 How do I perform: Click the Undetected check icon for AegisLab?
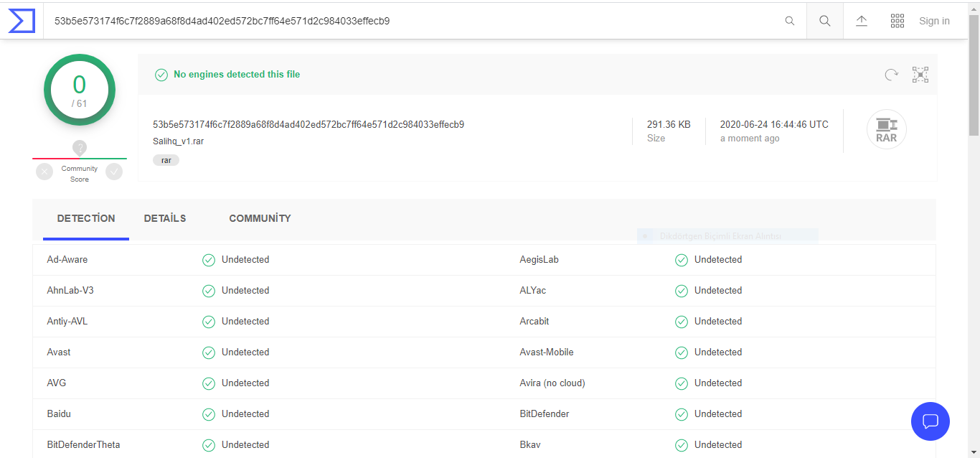click(x=682, y=260)
